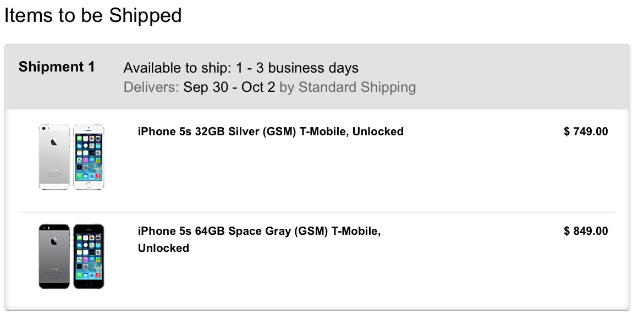Click the divider line between the two iPhones
The image size is (644, 319).
tap(317, 212)
